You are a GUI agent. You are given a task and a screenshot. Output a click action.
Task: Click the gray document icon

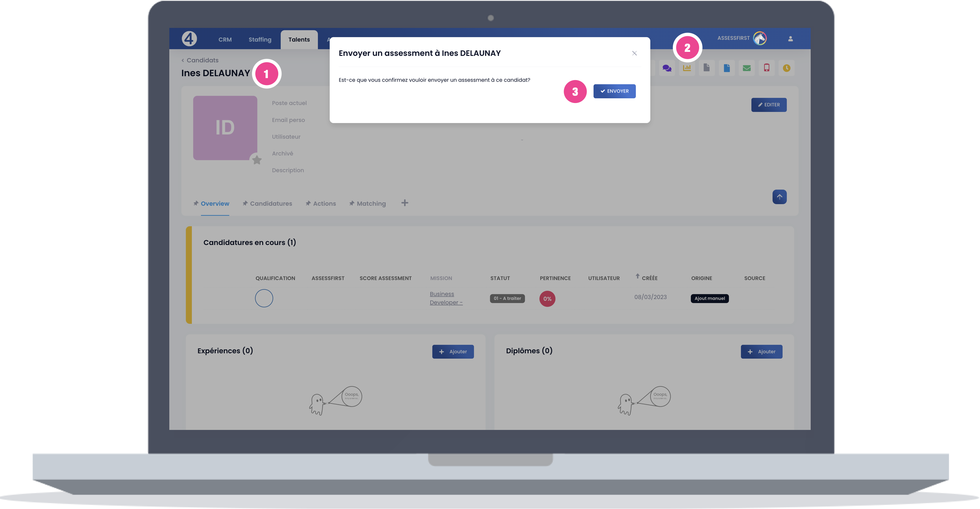(706, 68)
